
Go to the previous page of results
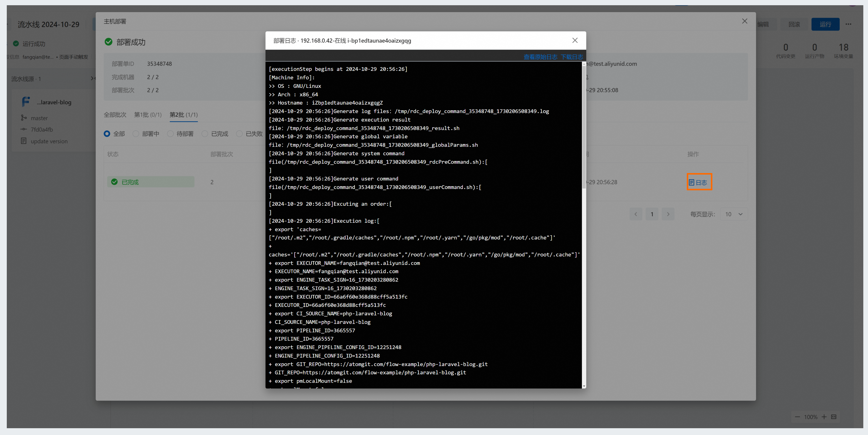(636, 214)
